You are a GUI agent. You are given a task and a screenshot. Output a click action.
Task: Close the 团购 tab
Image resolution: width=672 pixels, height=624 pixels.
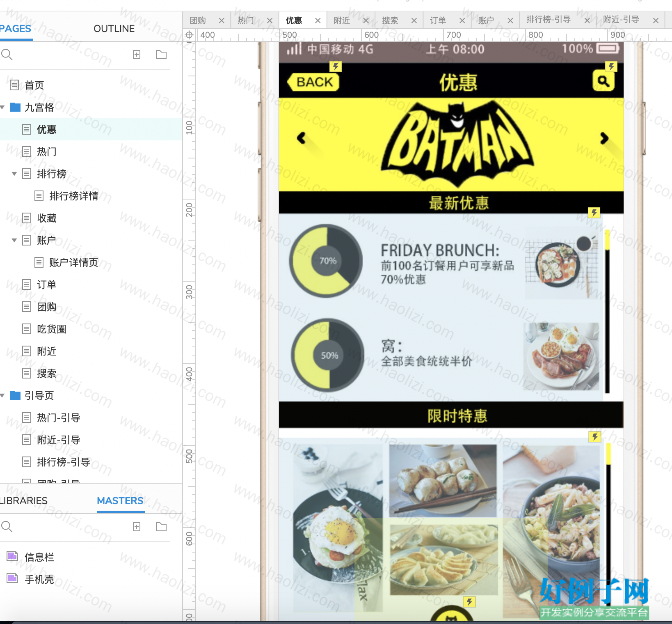point(222,21)
